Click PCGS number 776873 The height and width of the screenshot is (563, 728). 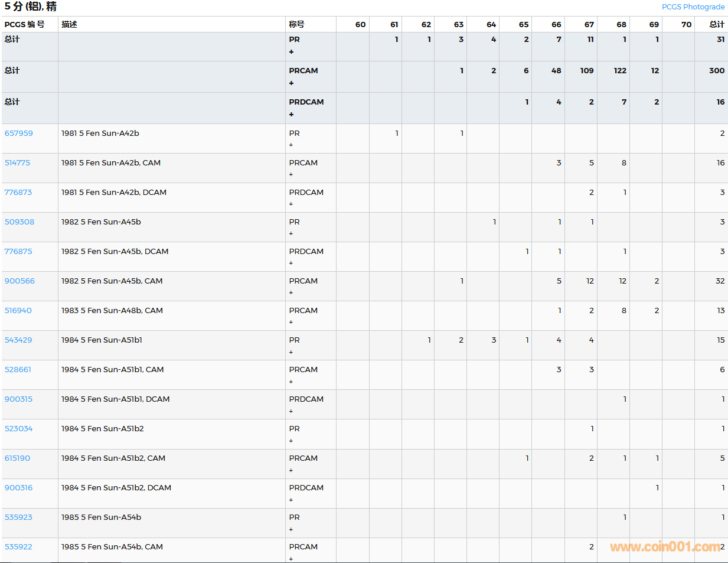pos(18,193)
